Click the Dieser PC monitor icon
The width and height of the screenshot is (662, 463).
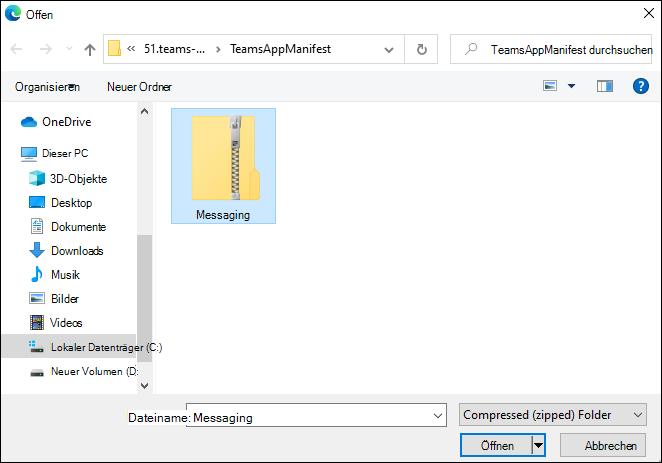tap(29, 154)
